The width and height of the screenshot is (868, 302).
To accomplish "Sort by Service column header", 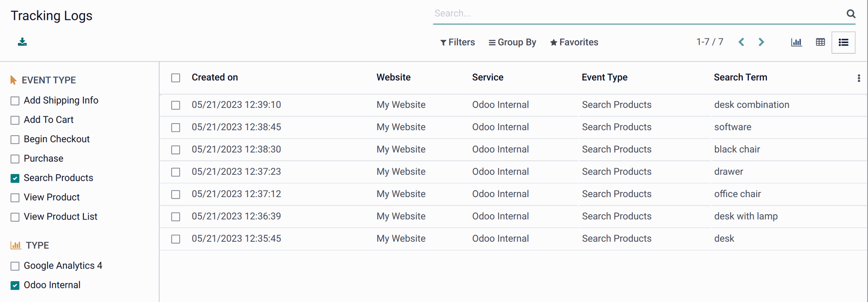I will point(488,77).
